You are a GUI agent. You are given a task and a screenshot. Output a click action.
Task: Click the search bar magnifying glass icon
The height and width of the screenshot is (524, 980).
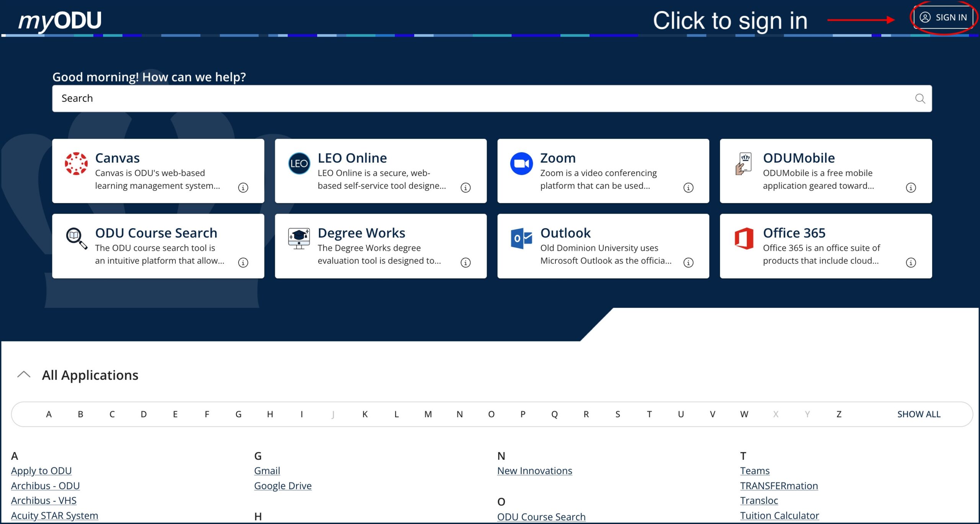pyautogui.click(x=920, y=98)
